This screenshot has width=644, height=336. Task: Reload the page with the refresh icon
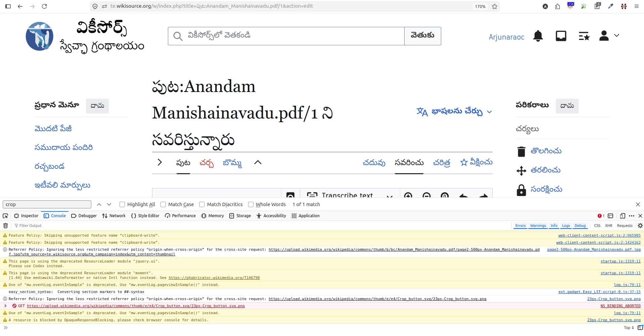pos(44,6)
